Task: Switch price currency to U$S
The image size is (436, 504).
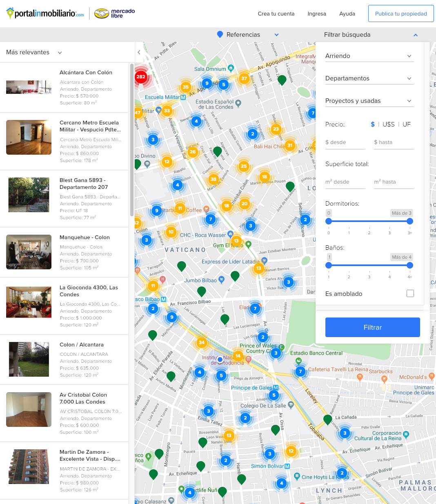Action: pyautogui.click(x=389, y=124)
